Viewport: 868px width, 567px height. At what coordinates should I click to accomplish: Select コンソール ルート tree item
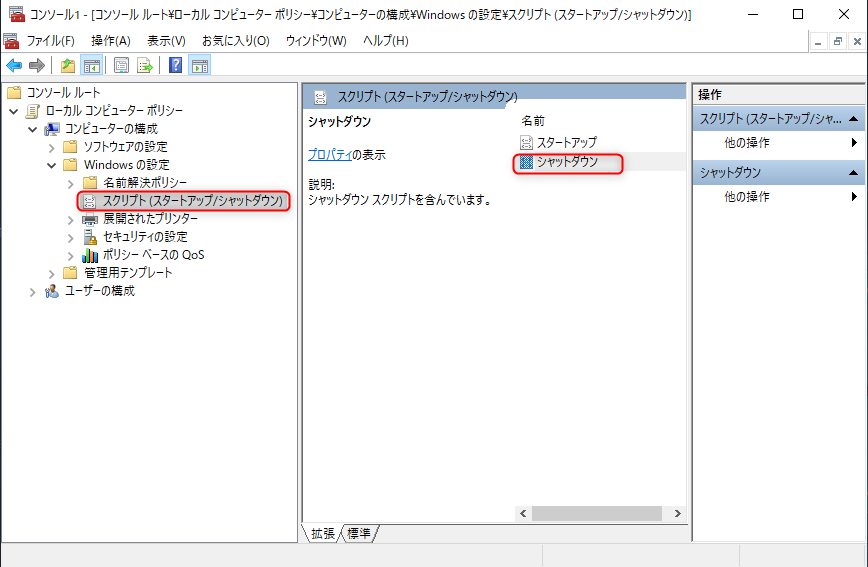(64, 92)
